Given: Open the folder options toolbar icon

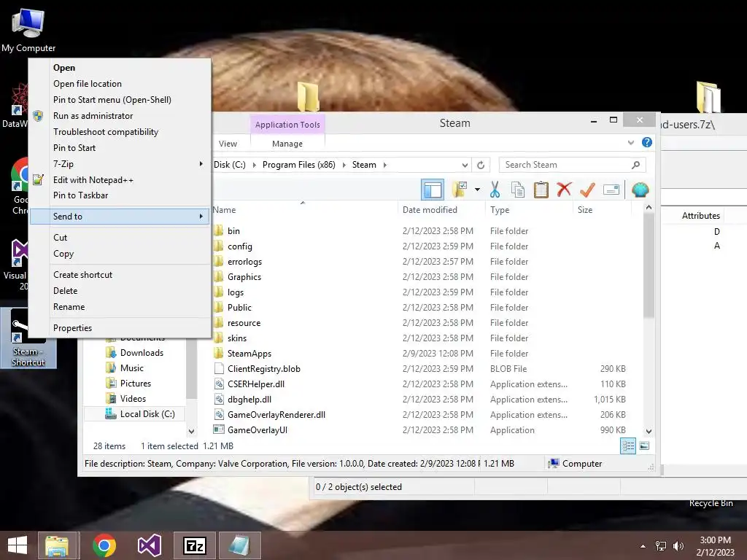Looking at the screenshot, I should coord(460,190).
